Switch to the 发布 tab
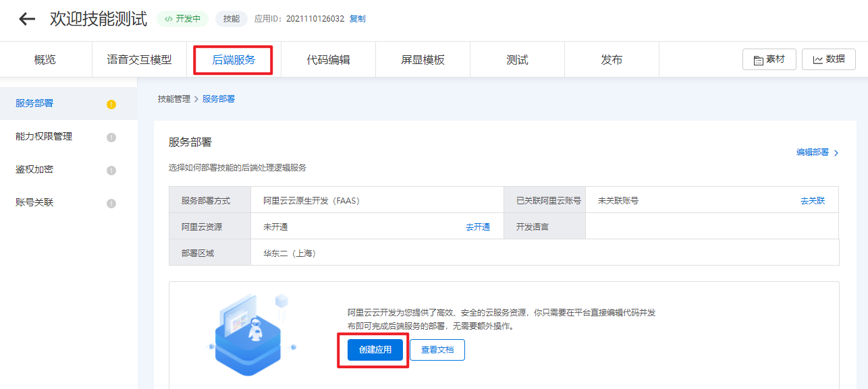The height and width of the screenshot is (389, 868). coord(612,60)
